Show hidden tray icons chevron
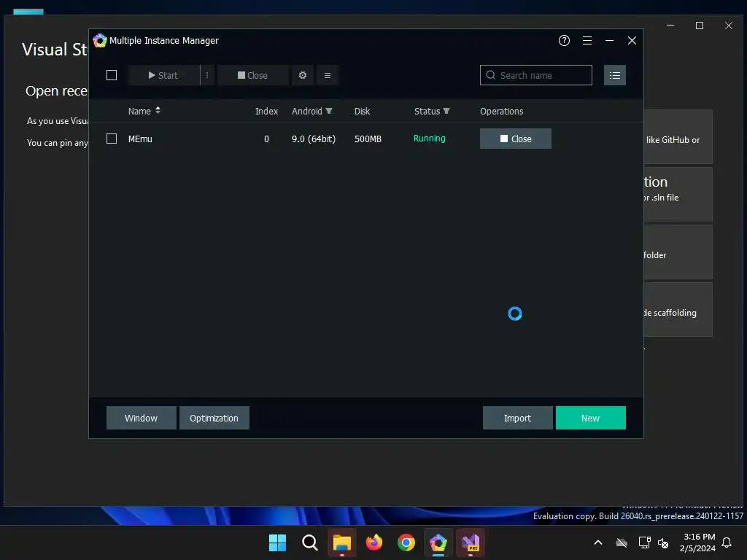The width and height of the screenshot is (747, 560). [x=598, y=542]
